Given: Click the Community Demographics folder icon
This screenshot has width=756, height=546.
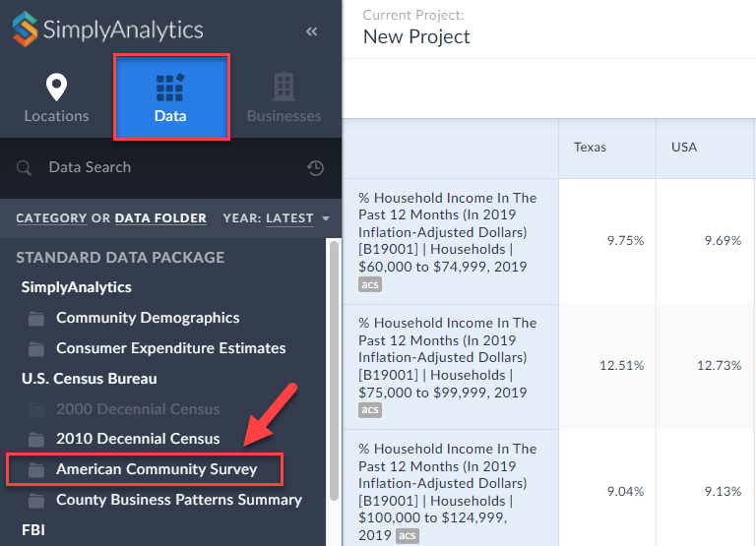Looking at the screenshot, I should [x=36, y=319].
